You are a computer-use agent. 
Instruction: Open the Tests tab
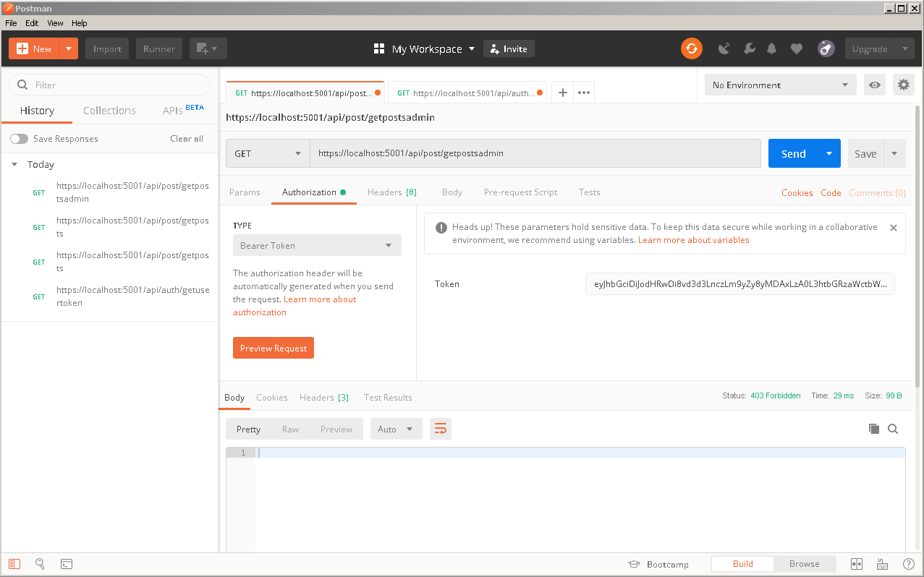click(x=589, y=192)
